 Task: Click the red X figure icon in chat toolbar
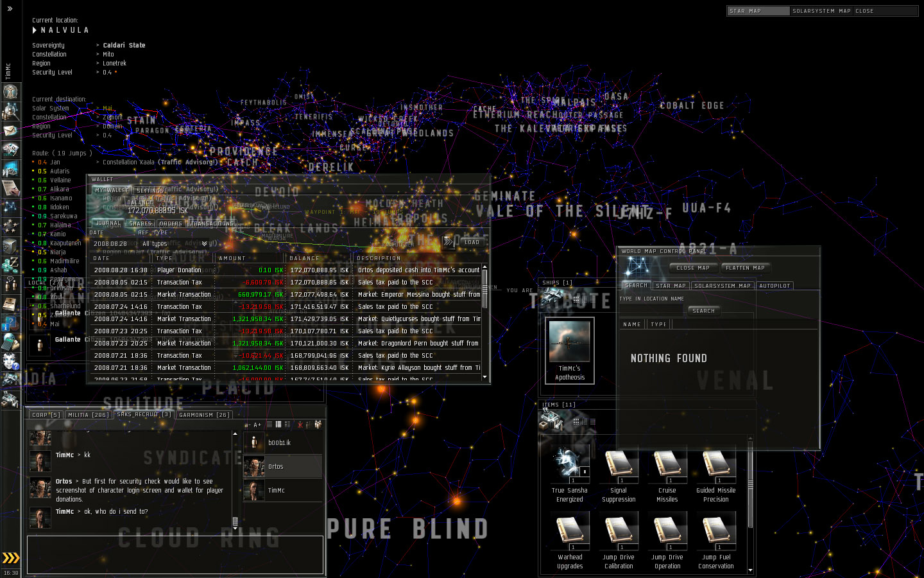coord(300,425)
